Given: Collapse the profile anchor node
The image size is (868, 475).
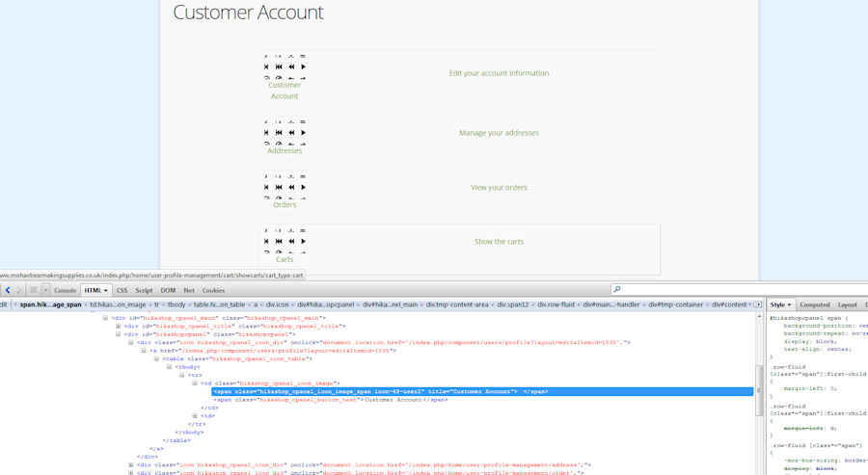Looking at the screenshot, I should coord(144,351).
